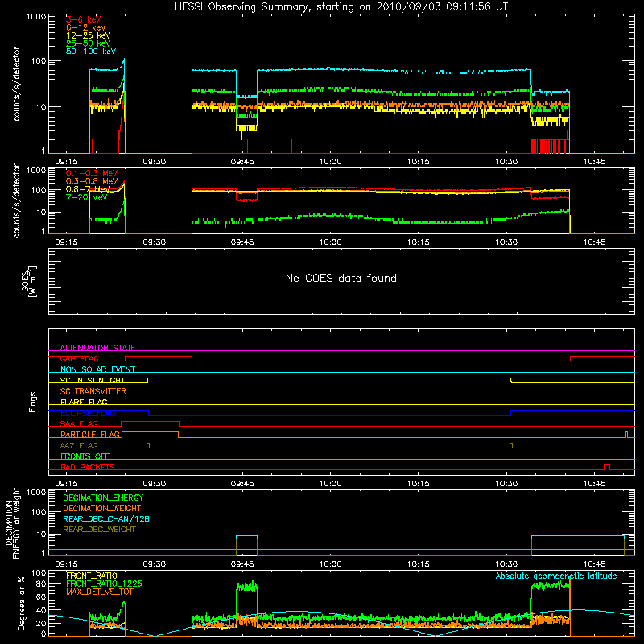Click the AAZ_FLAG pulse near 09:30

148,446
